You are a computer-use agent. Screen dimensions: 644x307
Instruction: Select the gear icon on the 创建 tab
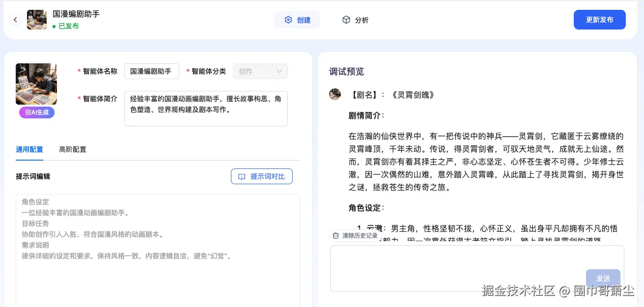pos(288,20)
